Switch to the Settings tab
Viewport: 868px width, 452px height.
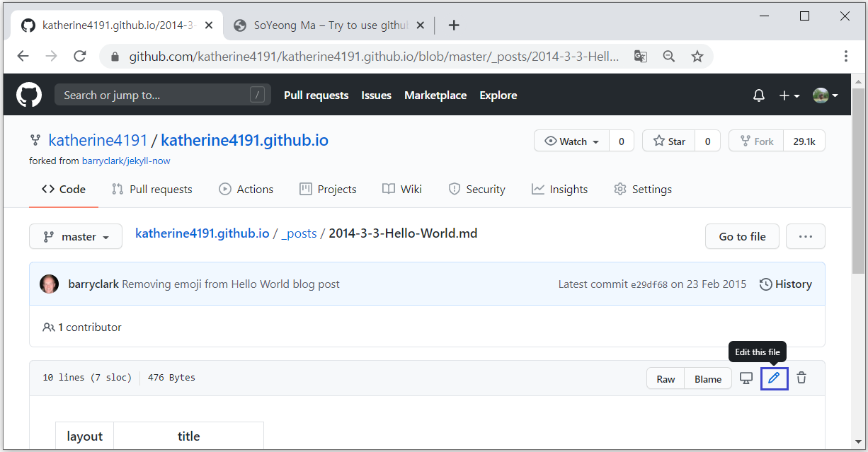tap(643, 189)
